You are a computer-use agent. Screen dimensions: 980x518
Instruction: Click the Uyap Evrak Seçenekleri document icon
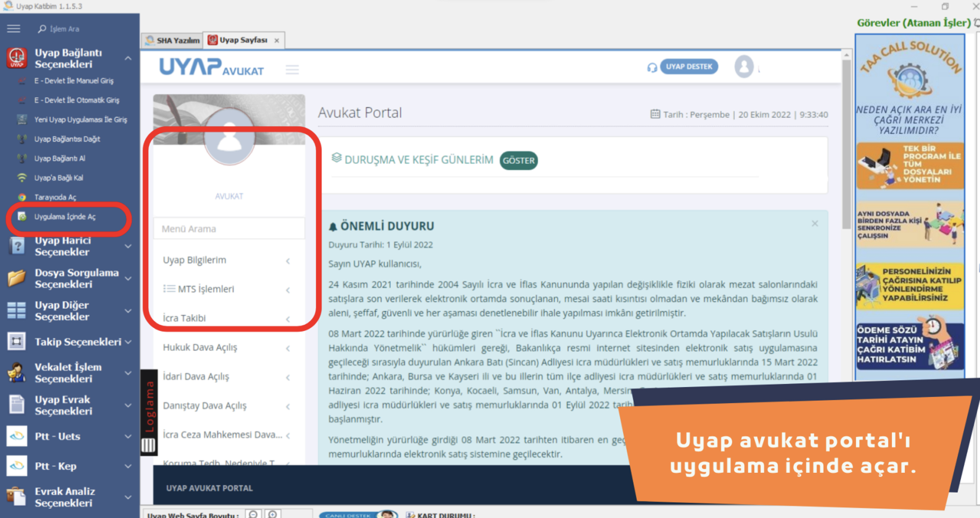17,404
